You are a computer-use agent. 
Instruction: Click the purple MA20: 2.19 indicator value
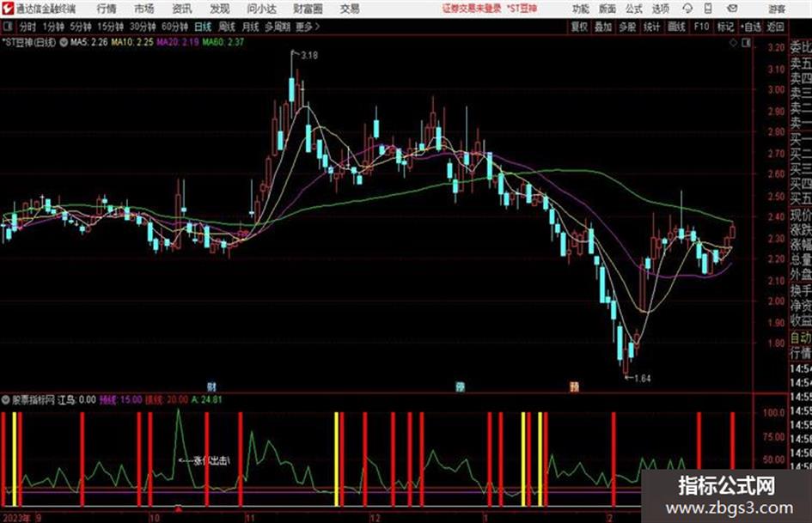click(178, 42)
